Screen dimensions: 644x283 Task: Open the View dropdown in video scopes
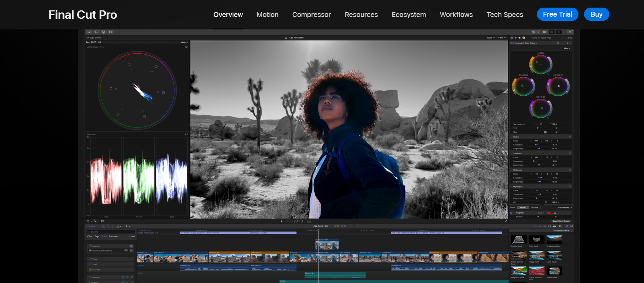[x=184, y=42]
